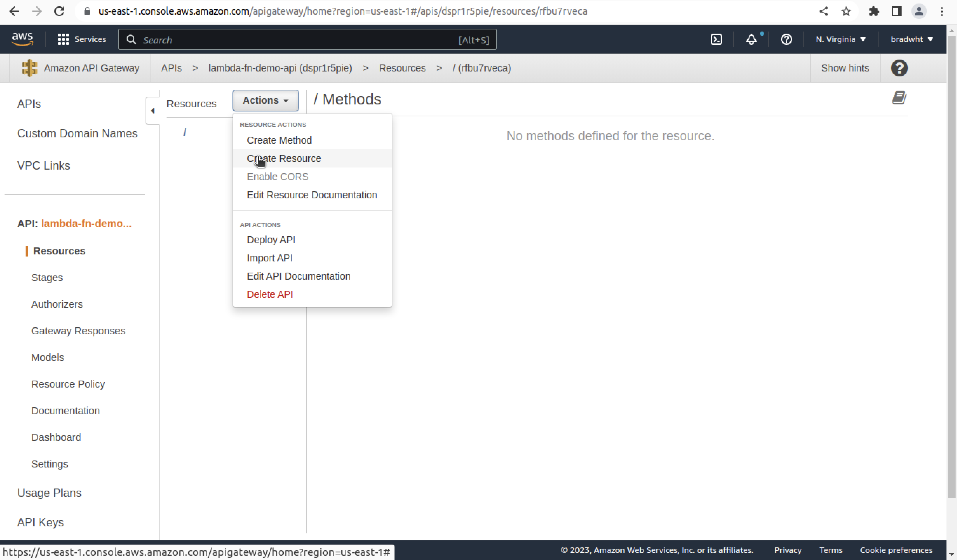Open Authorizers in the API sidebar
This screenshot has width=957, height=560.
pyautogui.click(x=57, y=304)
